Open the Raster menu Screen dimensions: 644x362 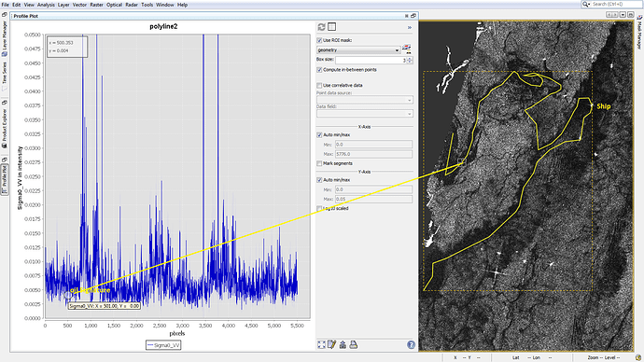pos(96,5)
